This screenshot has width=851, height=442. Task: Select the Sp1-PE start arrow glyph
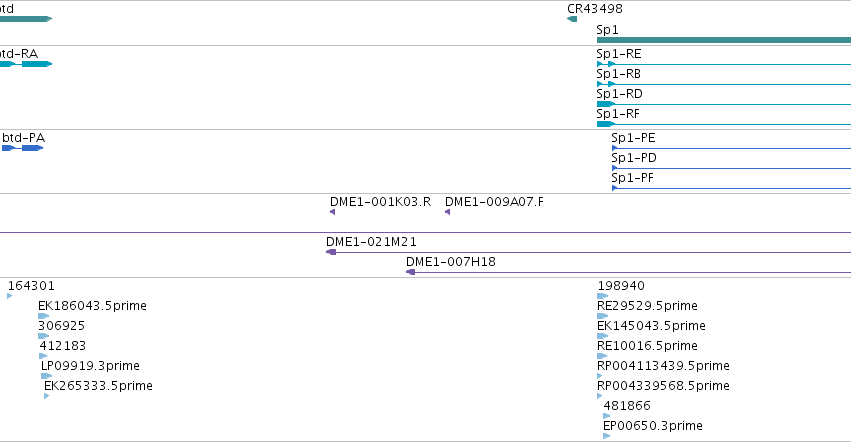point(614,148)
